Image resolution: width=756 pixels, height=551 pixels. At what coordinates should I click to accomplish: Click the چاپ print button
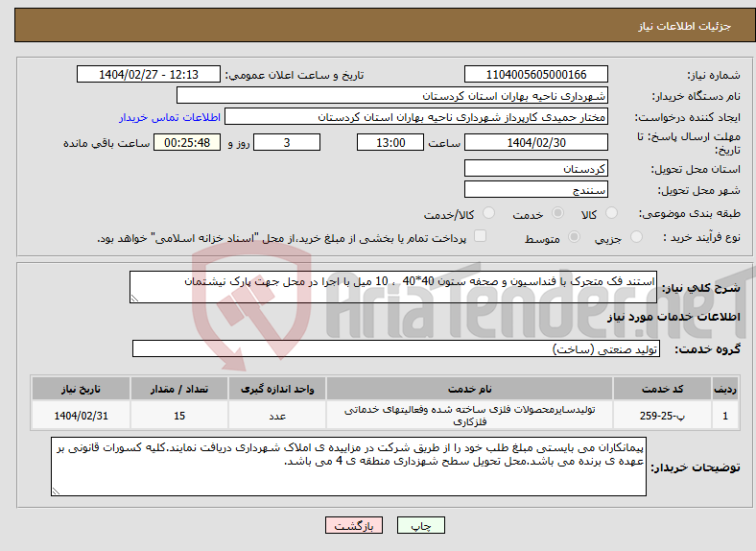pos(421,525)
